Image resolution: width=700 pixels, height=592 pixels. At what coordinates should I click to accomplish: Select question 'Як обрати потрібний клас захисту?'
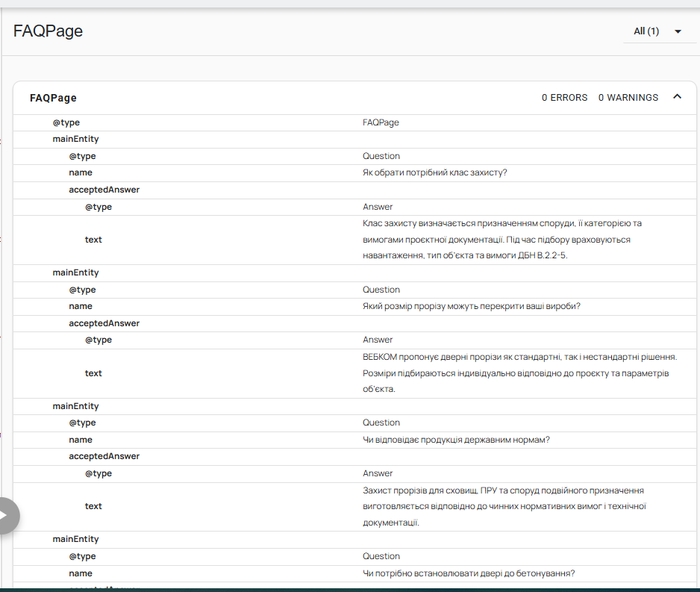(435, 172)
